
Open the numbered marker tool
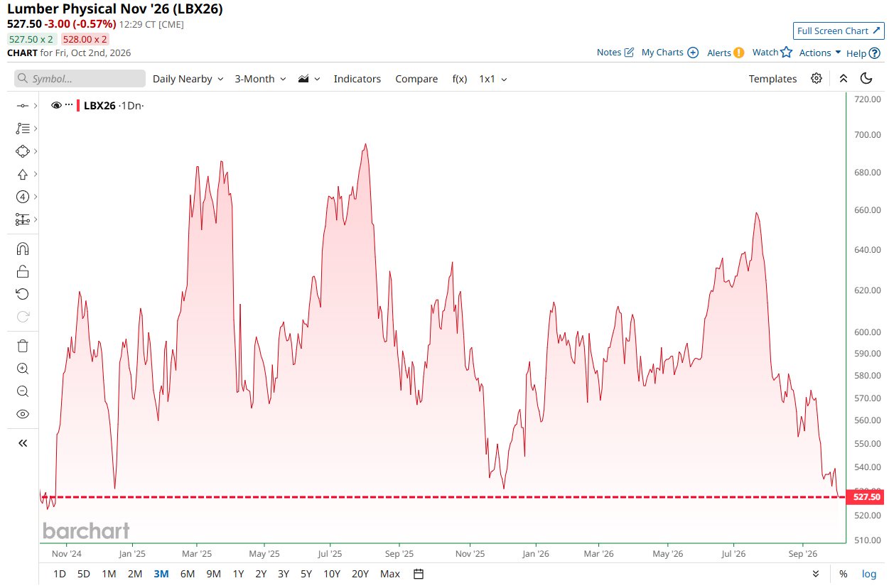(x=22, y=197)
